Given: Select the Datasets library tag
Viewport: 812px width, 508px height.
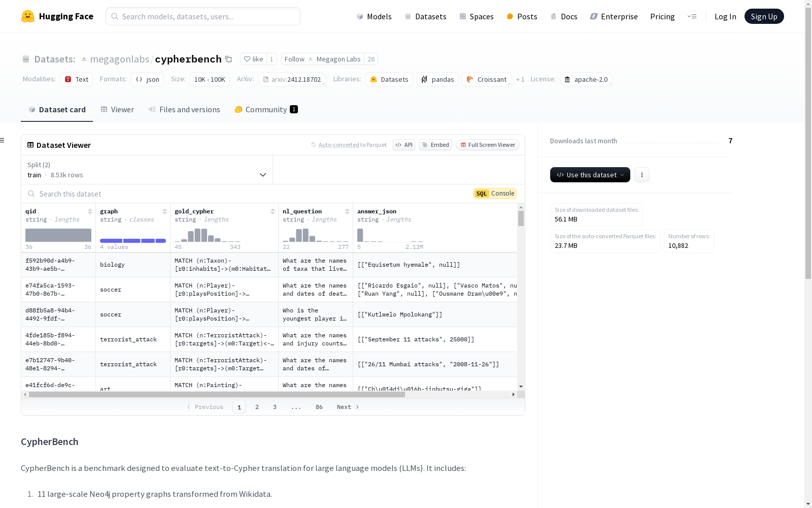Looking at the screenshot, I should click(389, 79).
